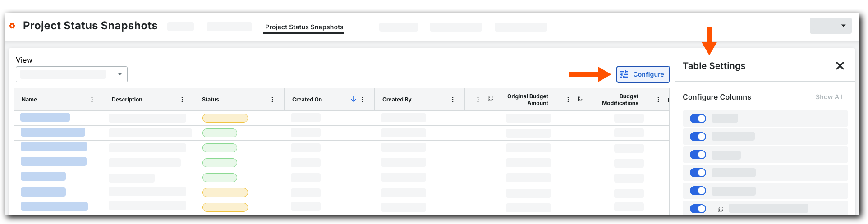868x224 pixels.
Task: Toggle the second column switch in Table Settings
Action: [698, 137]
